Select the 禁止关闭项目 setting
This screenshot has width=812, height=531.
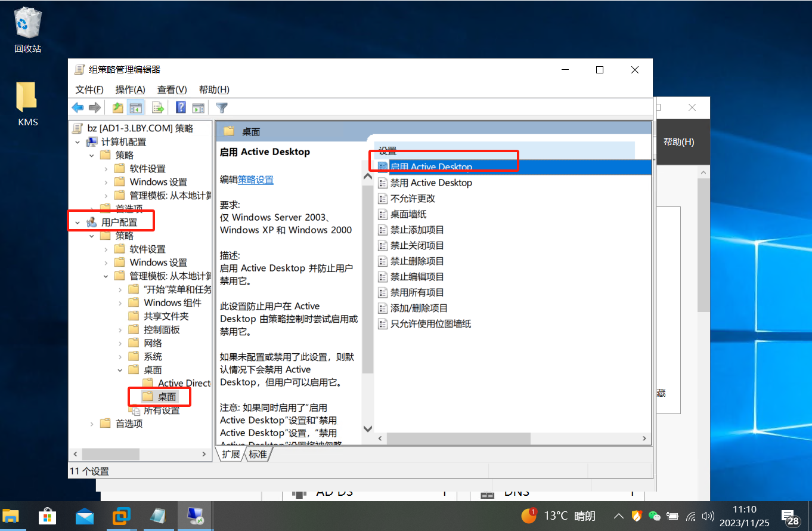(x=411, y=245)
